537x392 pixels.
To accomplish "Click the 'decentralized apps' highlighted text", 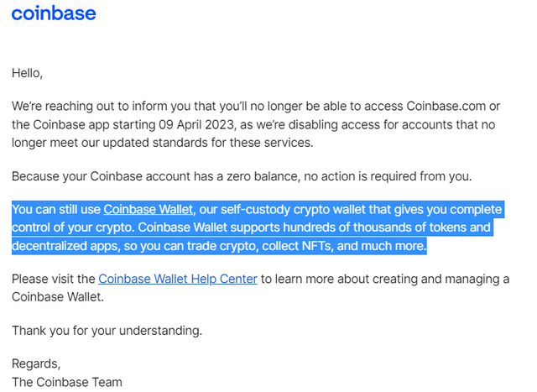I will pos(65,246).
